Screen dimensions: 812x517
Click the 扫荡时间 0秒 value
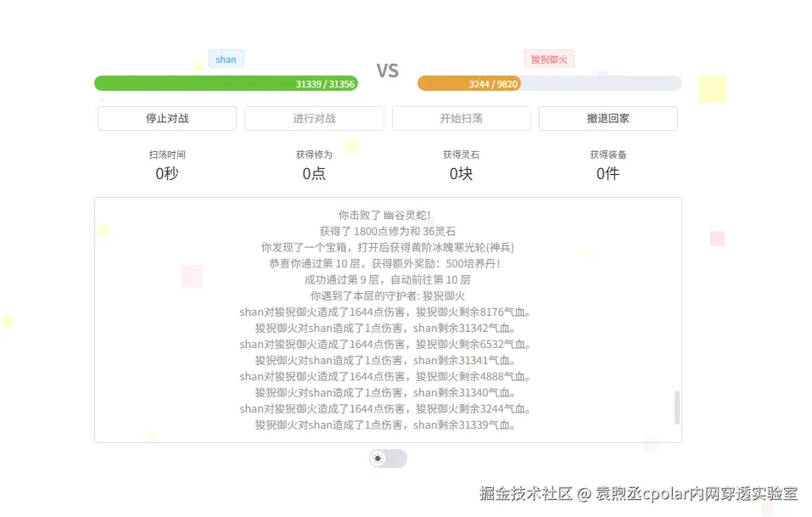point(167,173)
